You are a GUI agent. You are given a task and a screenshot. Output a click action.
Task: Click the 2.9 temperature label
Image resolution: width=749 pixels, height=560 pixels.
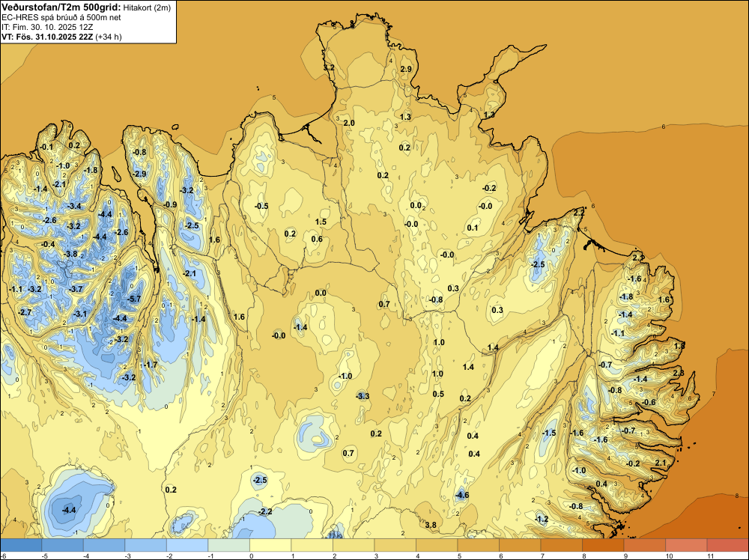(405, 69)
